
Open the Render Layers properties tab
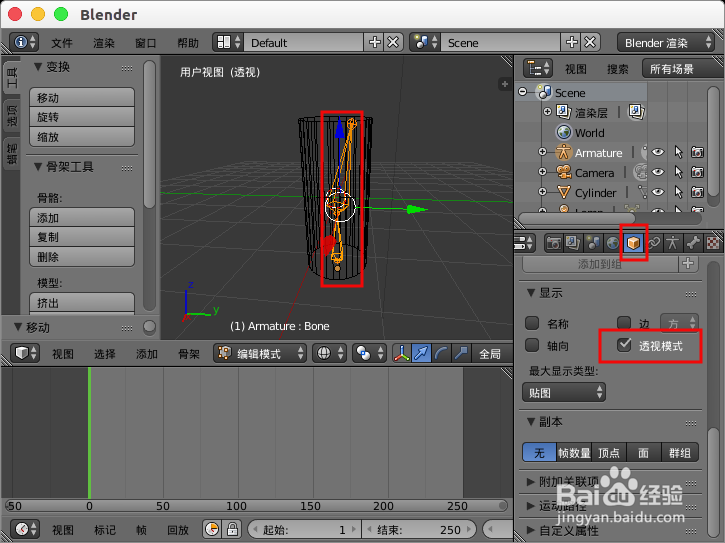573,242
